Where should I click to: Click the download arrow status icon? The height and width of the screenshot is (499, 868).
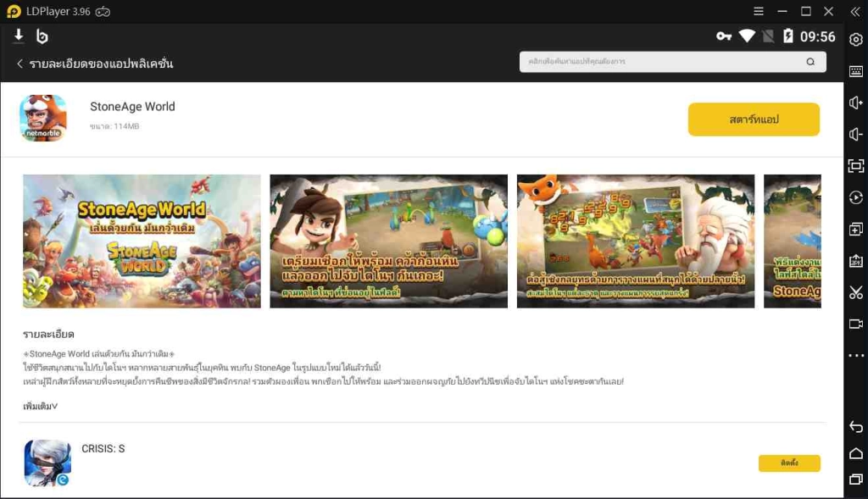click(x=19, y=36)
